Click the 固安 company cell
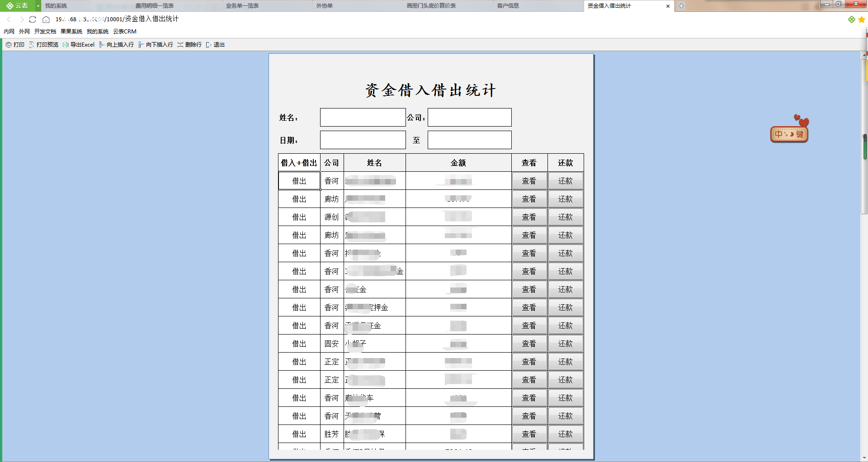 332,344
